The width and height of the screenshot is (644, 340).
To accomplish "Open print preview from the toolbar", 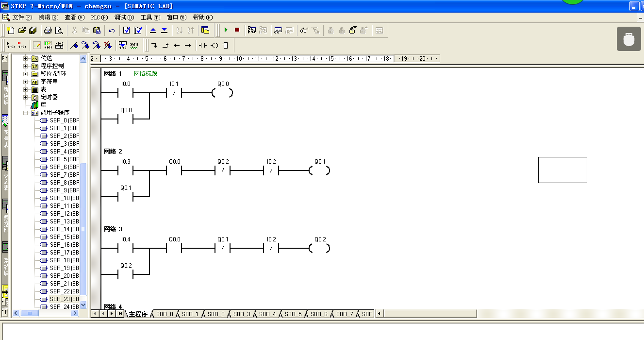I will pyautogui.click(x=59, y=30).
